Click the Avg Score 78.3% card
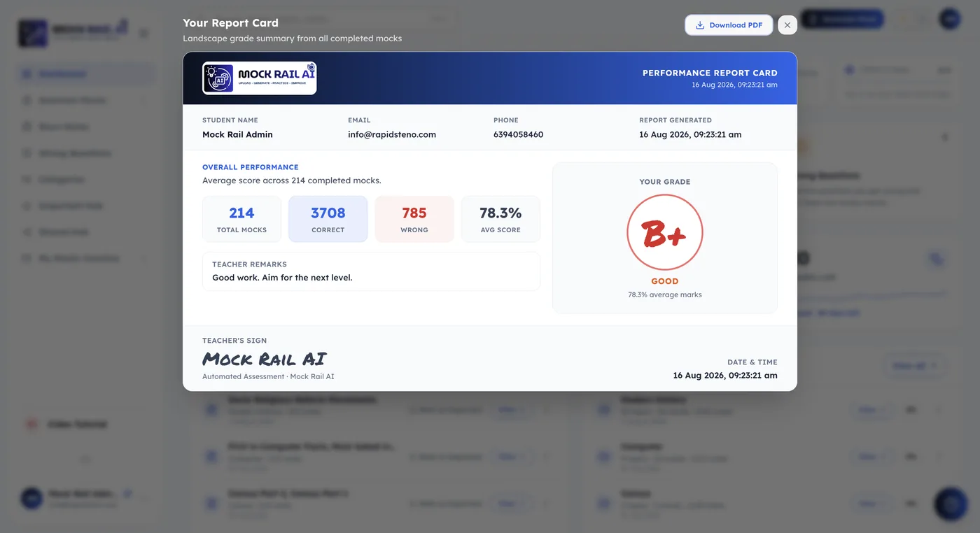 click(500, 219)
